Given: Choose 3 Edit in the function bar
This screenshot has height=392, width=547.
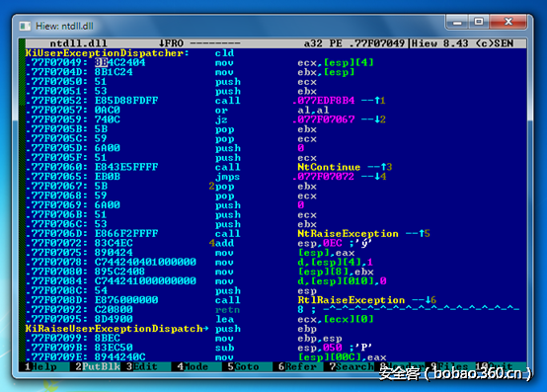Looking at the screenshot, I should (x=142, y=367).
